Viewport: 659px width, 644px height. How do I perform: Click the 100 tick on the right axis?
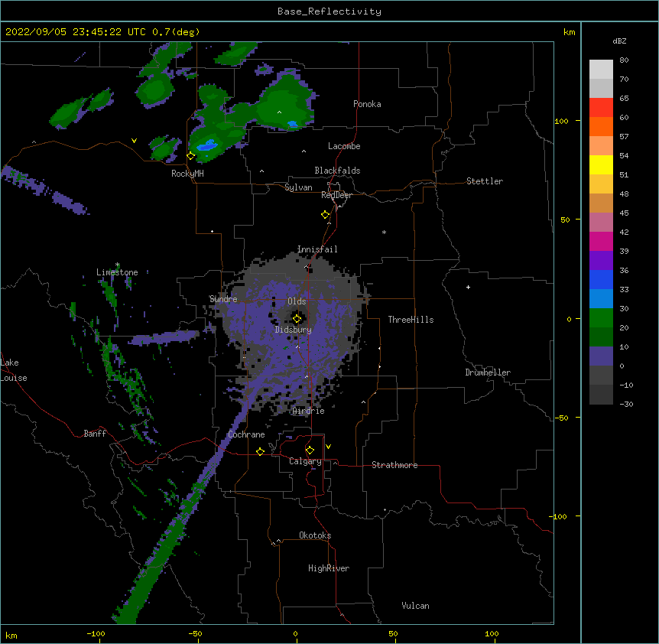(x=561, y=121)
